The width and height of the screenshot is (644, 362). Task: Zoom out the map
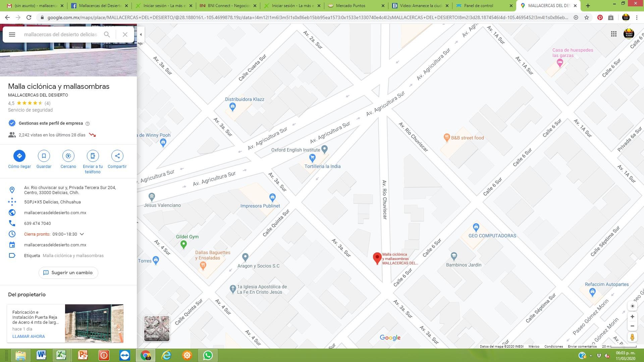click(632, 326)
